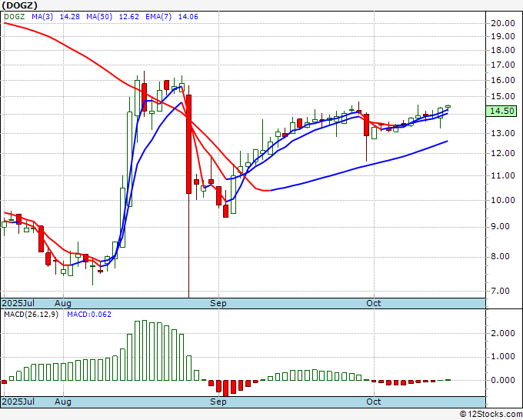Image resolution: width=523 pixels, height=420 pixels.
Task: Click the 1.000 MACD axis label
Action: coord(503,357)
